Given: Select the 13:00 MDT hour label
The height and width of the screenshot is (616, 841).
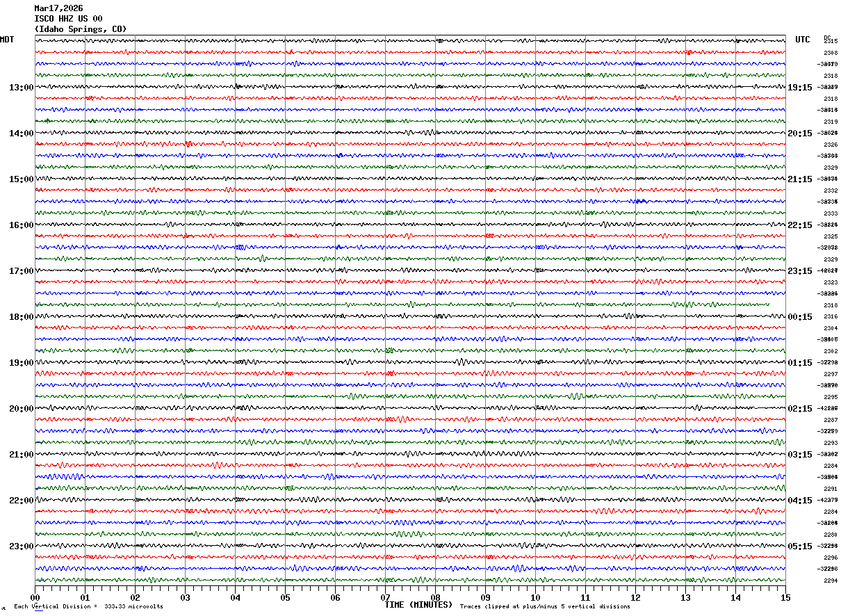Looking at the screenshot, I should [21, 88].
